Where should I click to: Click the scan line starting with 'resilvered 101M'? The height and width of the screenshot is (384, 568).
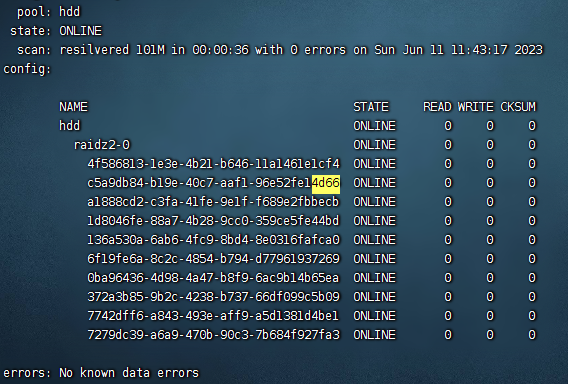click(280, 50)
